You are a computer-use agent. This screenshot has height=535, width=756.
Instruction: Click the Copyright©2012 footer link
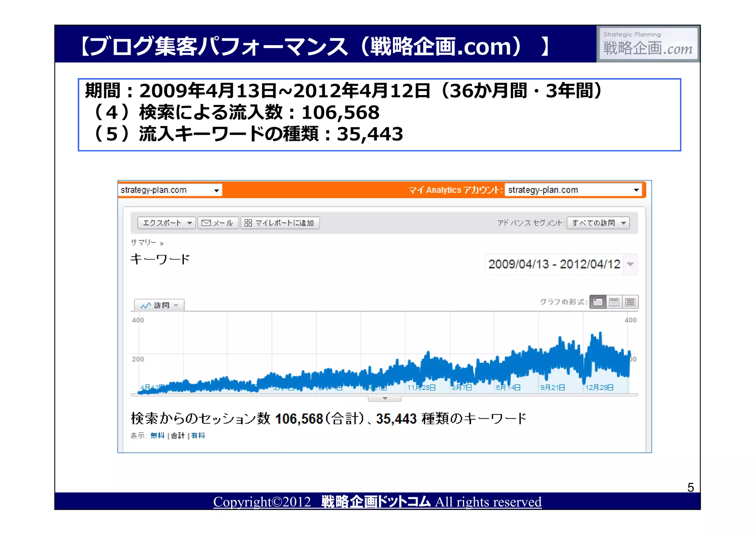[377, 502]
